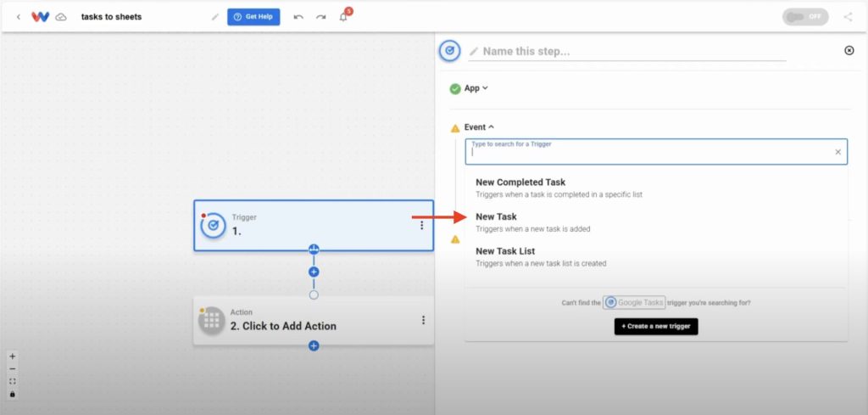Image resolution: width=868 pixels, height=415 pixels.
Task: Zoom out the canvas
Action: (13, 369)
